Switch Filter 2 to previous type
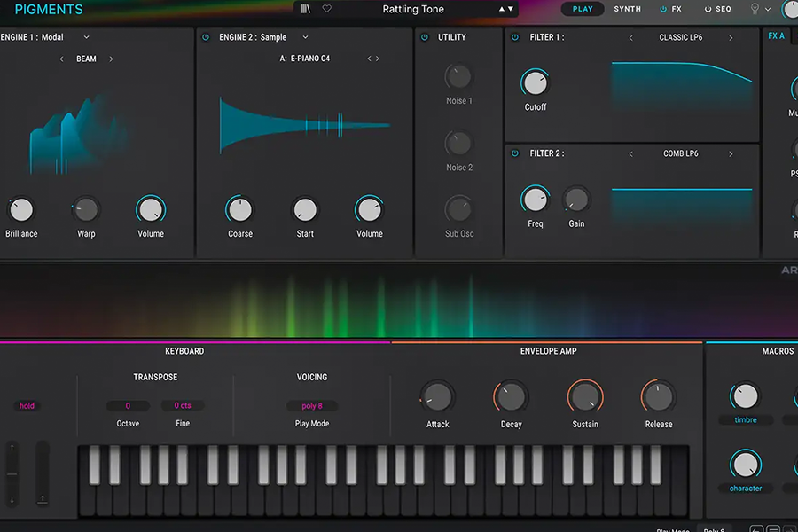 click(631, 153)
